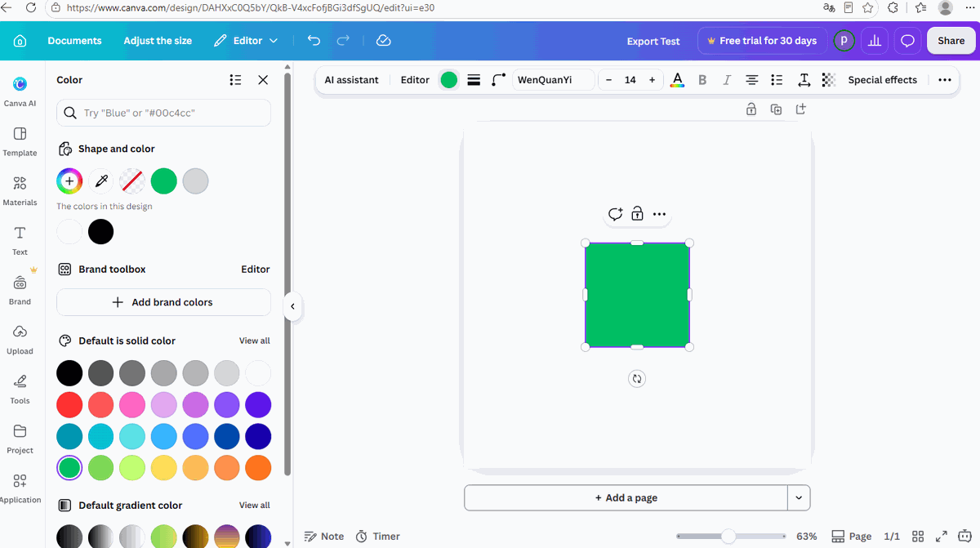Open the Add a page options arrow

pyautogui.click(x=799, y=497)
